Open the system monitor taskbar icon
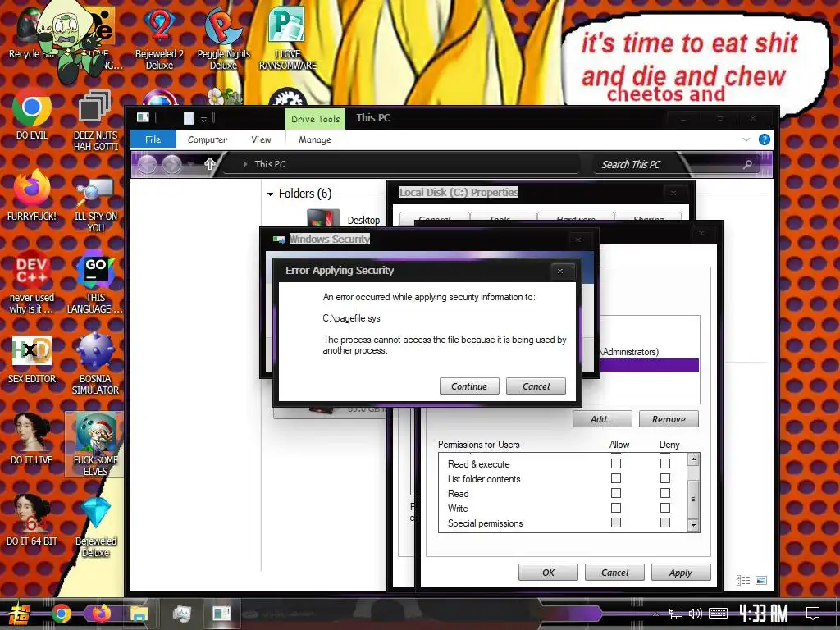 182,614
